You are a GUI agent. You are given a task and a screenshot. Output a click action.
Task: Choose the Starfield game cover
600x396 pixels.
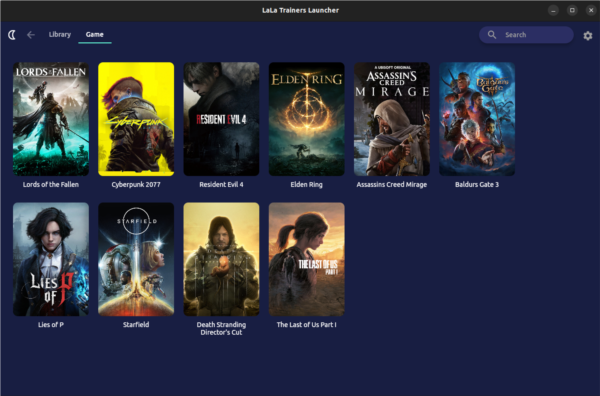(x=136, y=259)
